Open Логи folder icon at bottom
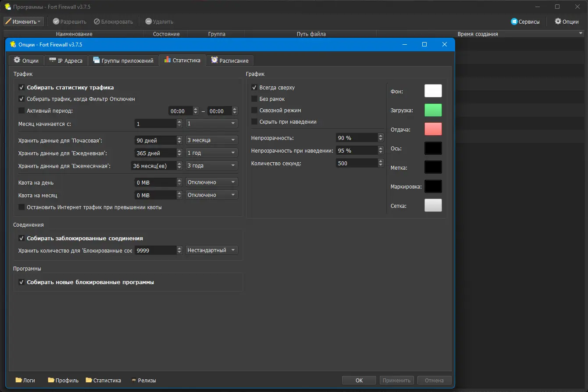 click(25, 380)
